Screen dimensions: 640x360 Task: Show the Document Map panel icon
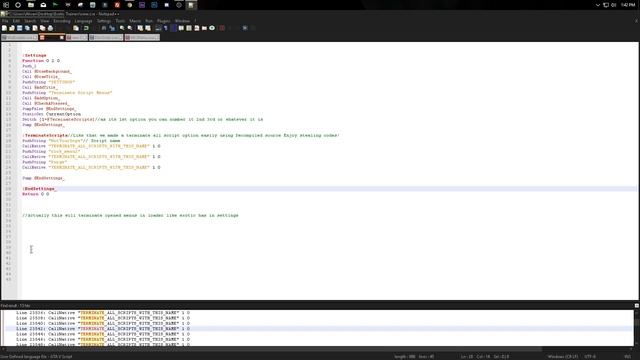(189, 28)
